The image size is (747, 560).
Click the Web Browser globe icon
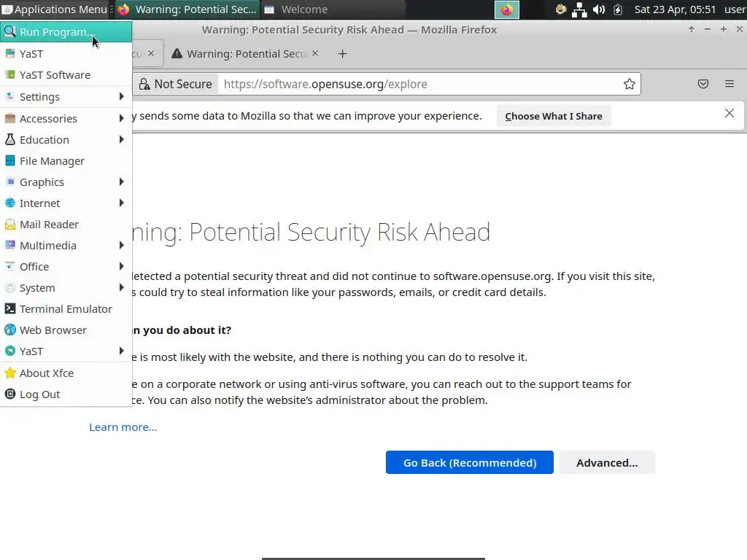click(x=10, y=330)
